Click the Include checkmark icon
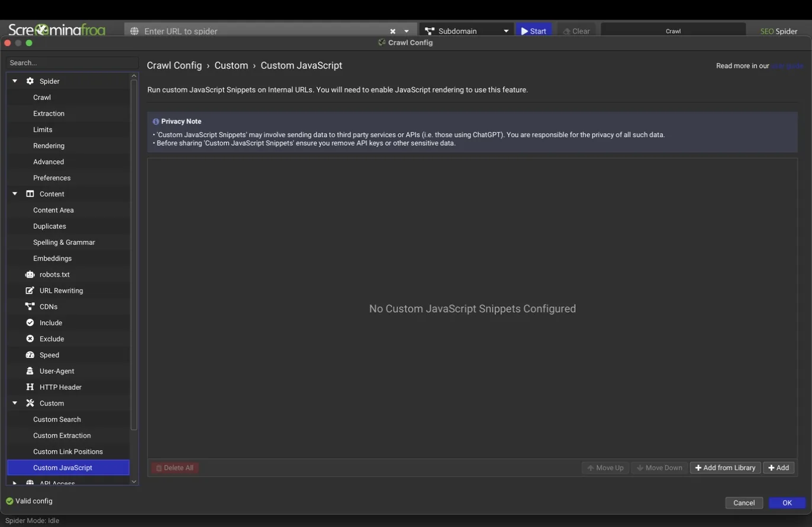Image resolution: width=812 pixels, height=527 pixels. pyautogui.click(x=30, y=322)
